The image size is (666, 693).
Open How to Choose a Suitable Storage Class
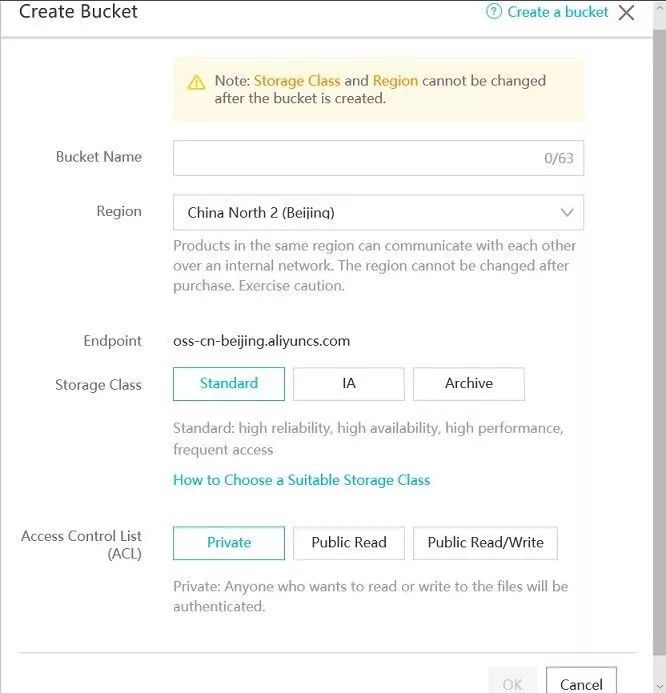tap(301, 480)
